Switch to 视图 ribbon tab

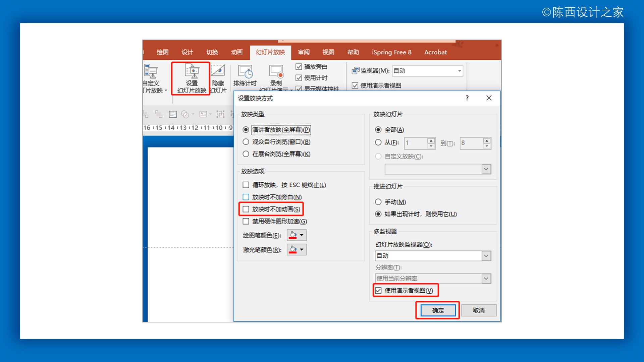tap(328, 52)
